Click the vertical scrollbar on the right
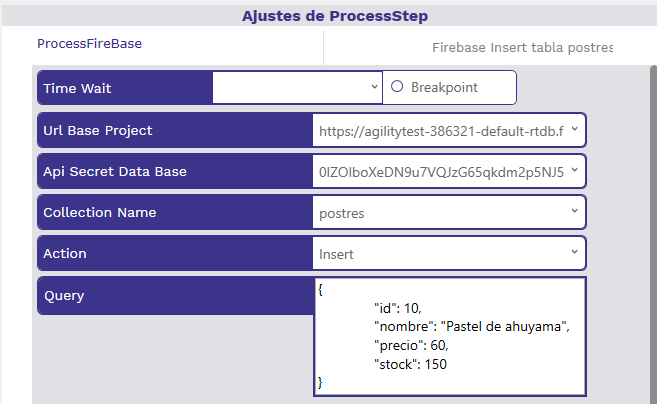657x404 pixels. pyautogui.click(x=653, y=235)
